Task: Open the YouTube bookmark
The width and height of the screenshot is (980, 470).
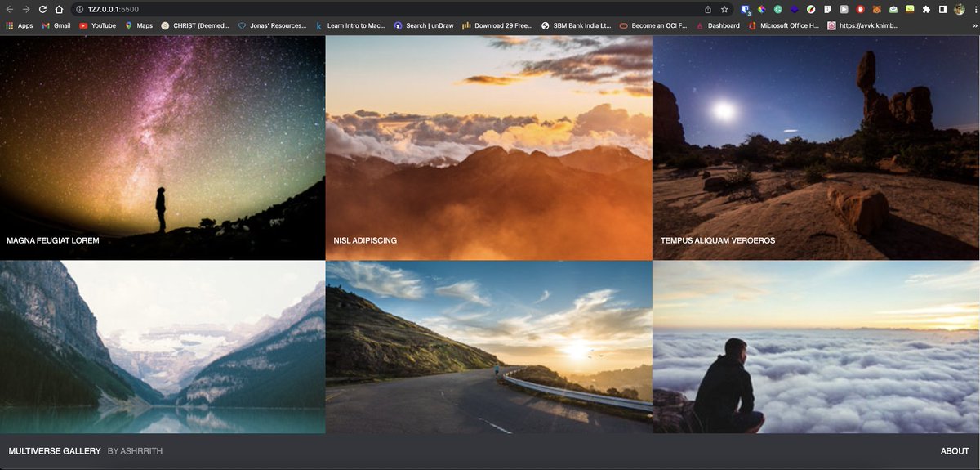Action: point(97,25)
